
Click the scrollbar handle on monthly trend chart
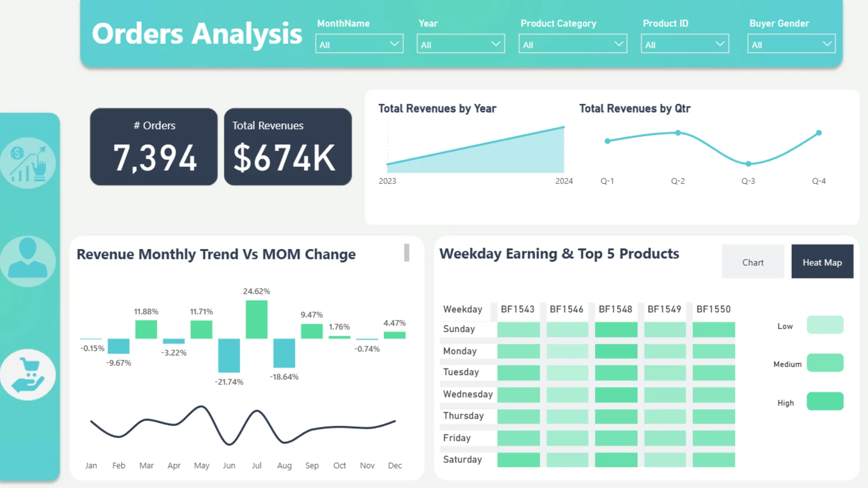point(406,253)
